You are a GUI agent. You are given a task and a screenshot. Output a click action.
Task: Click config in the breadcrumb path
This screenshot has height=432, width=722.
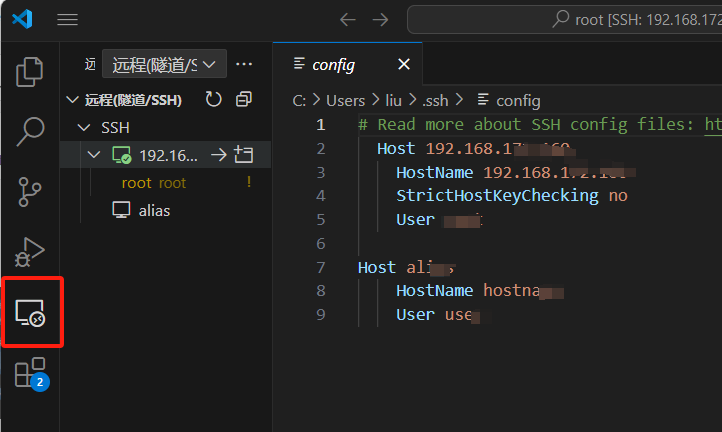pyautogui.click(x=518, y=100)
